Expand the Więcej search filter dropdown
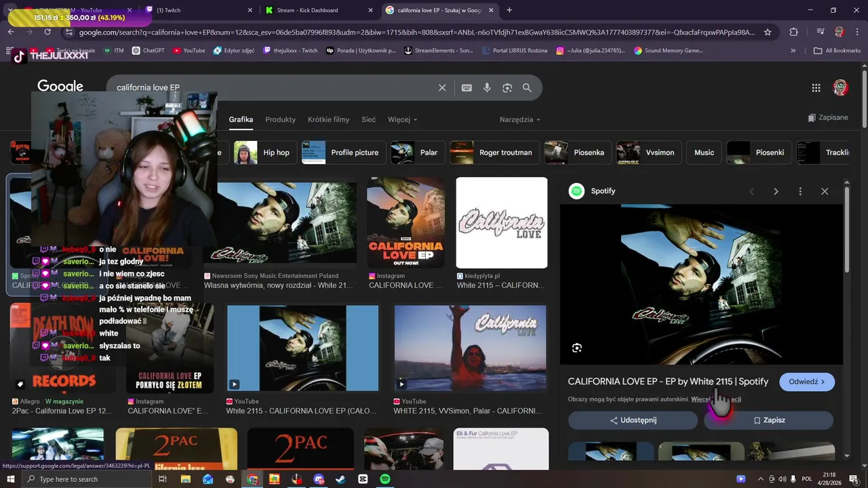 (403, 119)
